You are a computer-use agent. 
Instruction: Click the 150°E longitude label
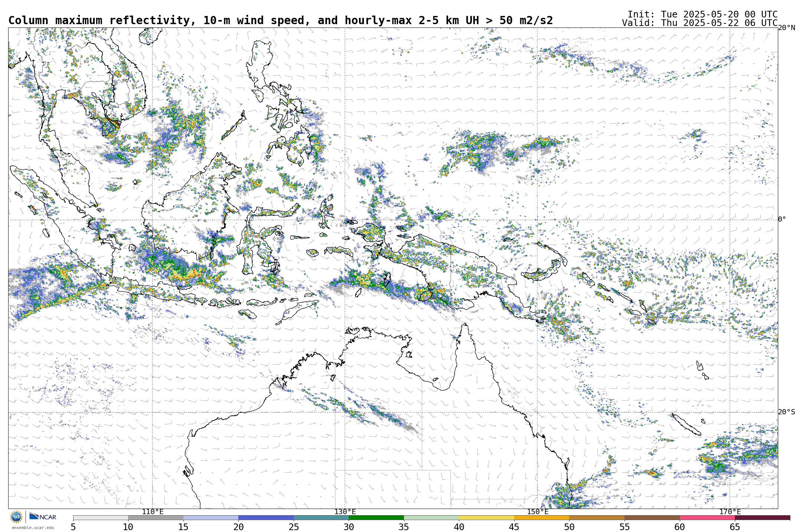538,512
